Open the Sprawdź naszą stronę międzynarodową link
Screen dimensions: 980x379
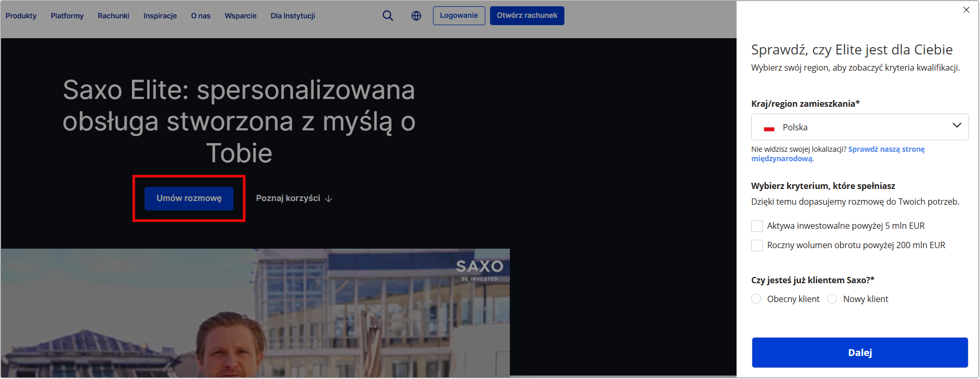(x=886, y=149)
